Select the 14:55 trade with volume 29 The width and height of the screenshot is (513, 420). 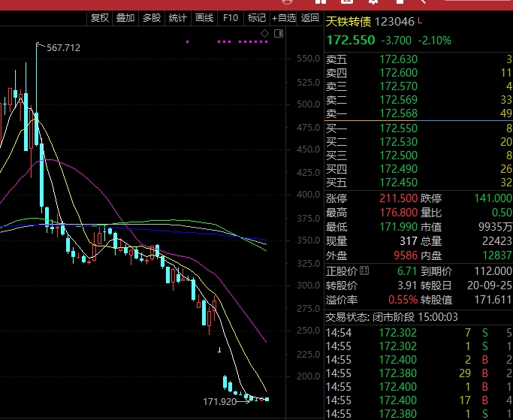(x=398, y=373)
